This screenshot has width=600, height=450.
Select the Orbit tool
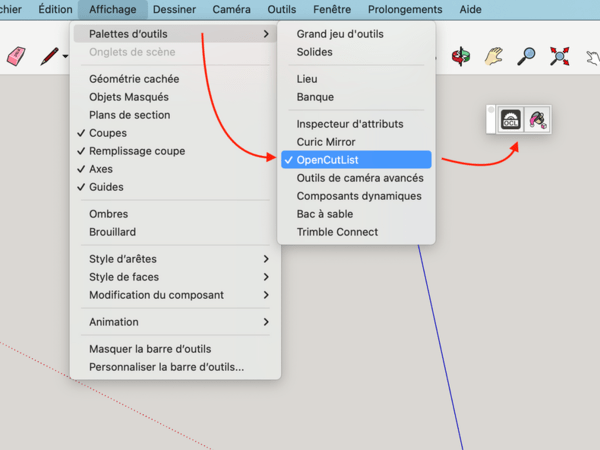click(461, 57)
